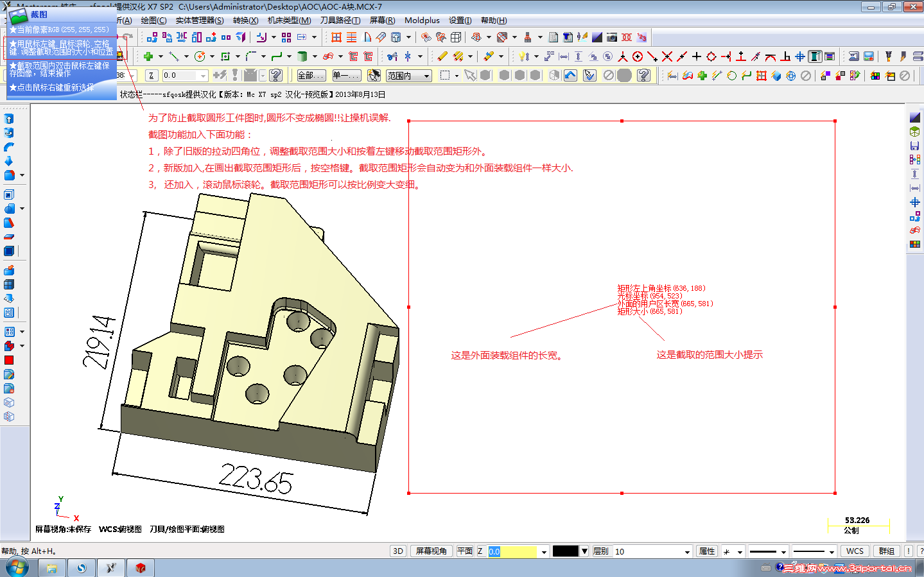924x577 pixels.
Task: Click the yellow pencil icon in the toolbar
Action: [x=442, y=56]
